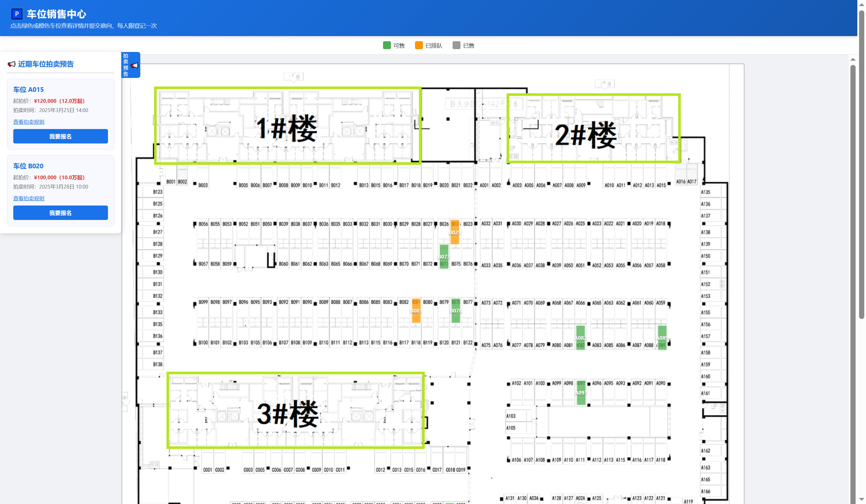Select the green available parking spot A089
The image size is (866, 504).
tap(662, 338)
